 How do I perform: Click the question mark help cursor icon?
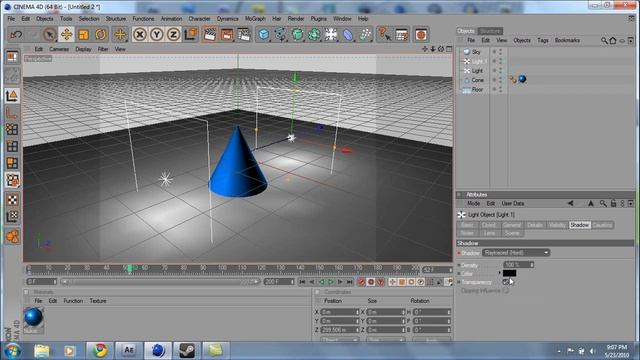tap(384, 35)
